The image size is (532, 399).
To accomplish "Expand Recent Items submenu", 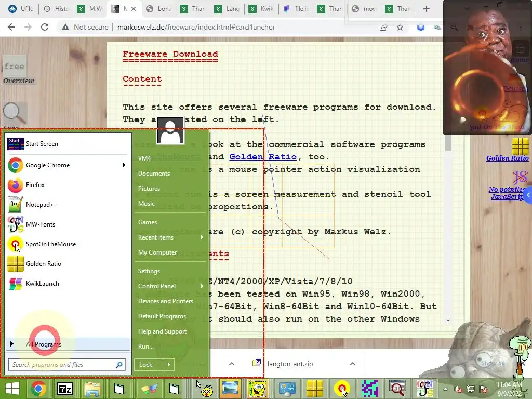I will (x=202, y=237).
